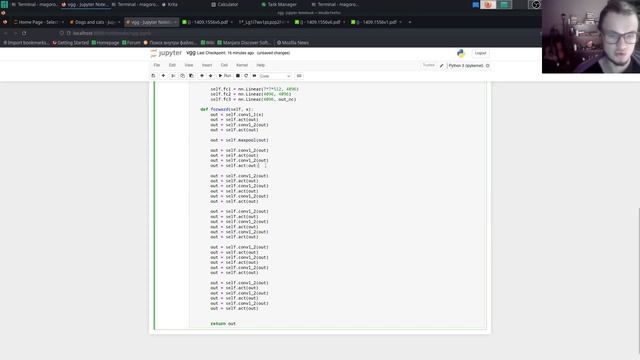
Task: Click the Python 3 (ipykernel) label
Action: (x=466, y=66)
